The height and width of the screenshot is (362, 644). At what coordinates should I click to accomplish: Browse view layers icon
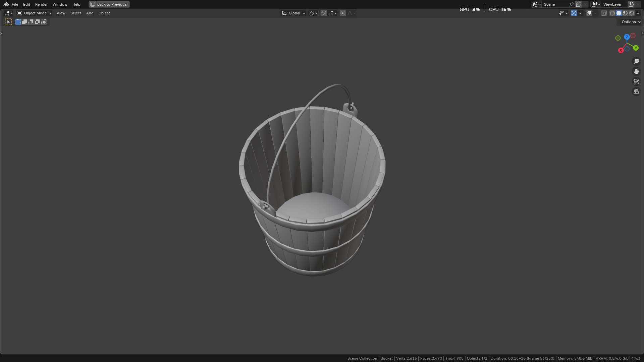click(596, 4)
